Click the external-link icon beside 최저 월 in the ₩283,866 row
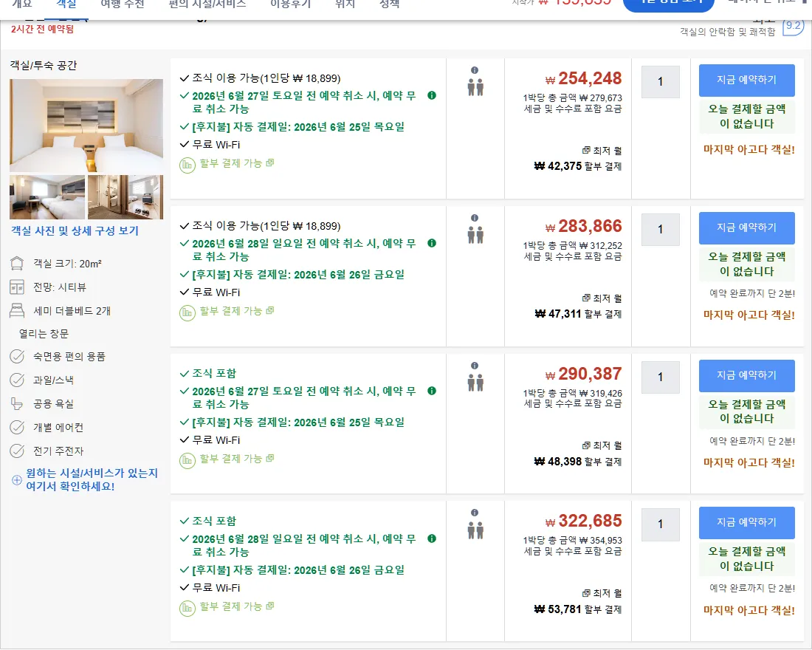Image resolution: width=812 pixels, height=650 pixels. (x=586, y=298)
